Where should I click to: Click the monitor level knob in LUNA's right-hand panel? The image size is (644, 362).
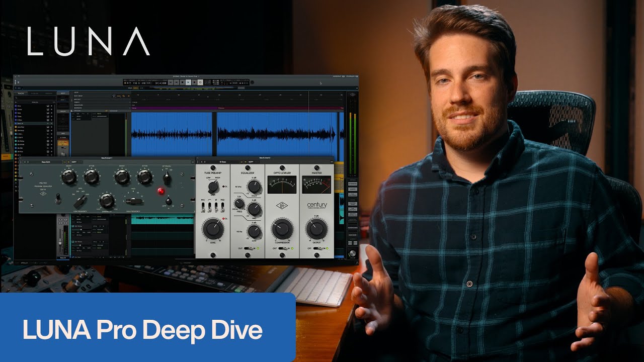click(x=352, y=254)
